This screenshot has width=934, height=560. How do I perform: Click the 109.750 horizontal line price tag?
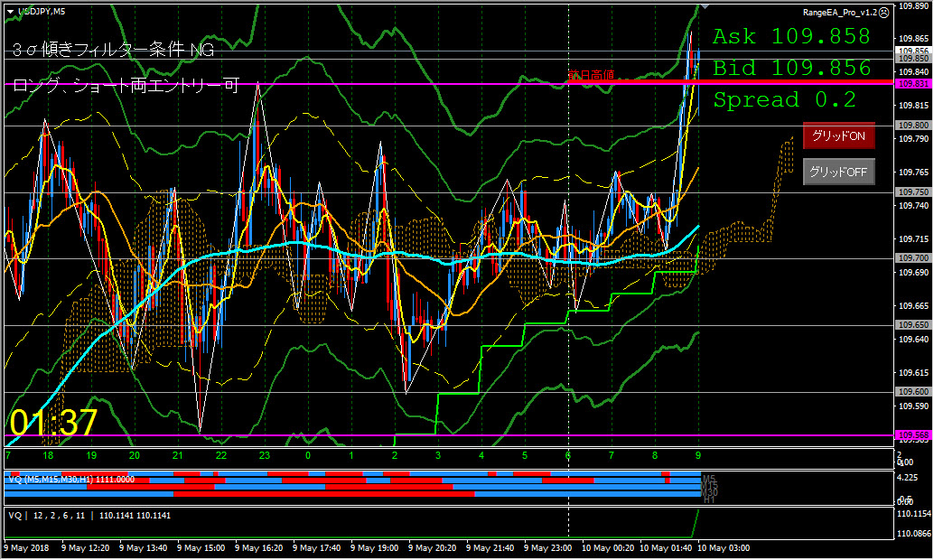913,192
